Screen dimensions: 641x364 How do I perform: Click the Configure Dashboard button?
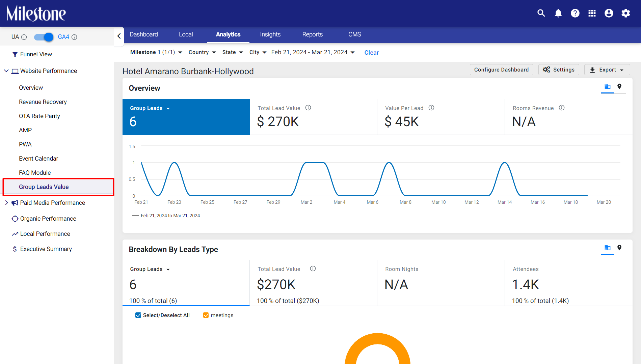coord(502,70)
